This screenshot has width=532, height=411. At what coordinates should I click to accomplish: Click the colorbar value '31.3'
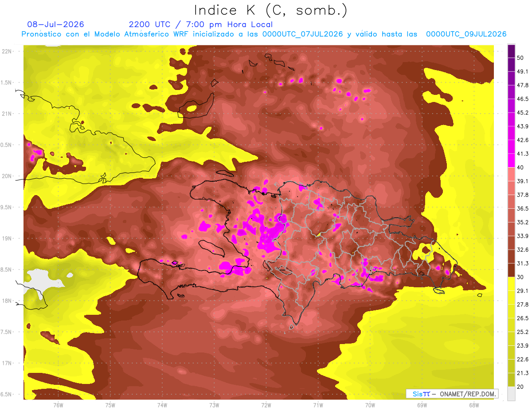(x=522, y=263)
